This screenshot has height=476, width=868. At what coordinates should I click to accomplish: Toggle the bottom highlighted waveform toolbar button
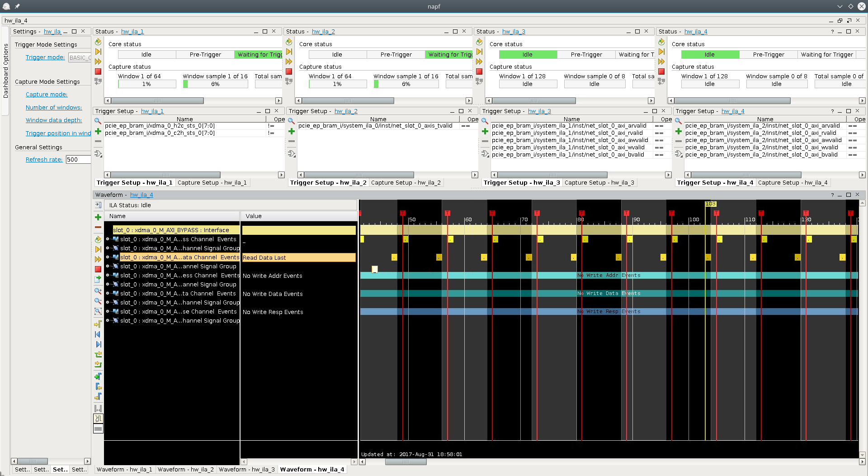pyautogui.click(x=98, y=428)
